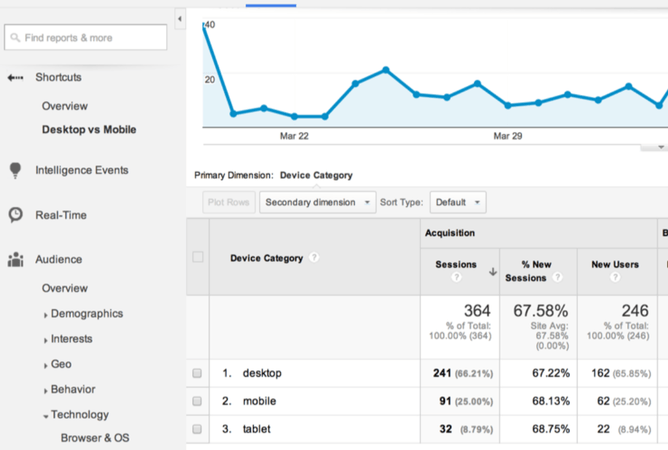This screenshot has height=450, width=668.
Task: Check the desktop row checkbox
Action: coord(197,373)
